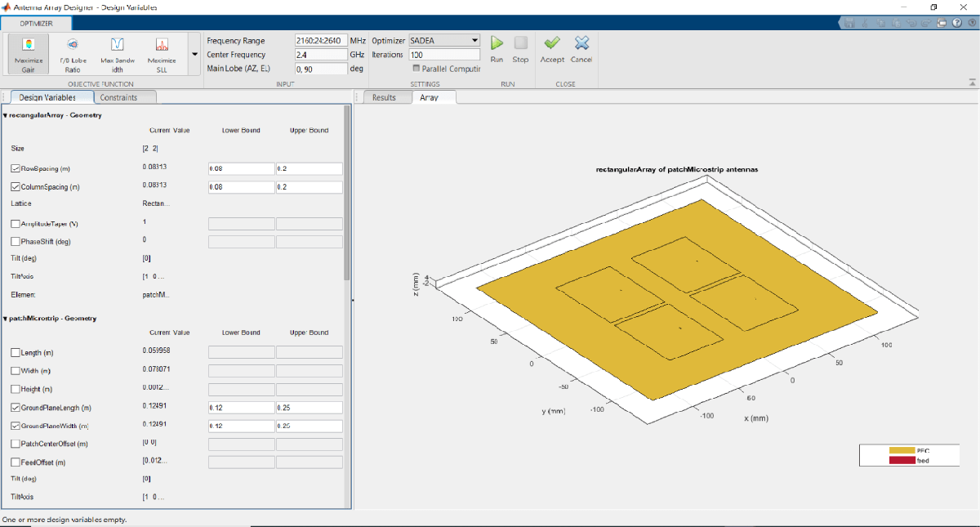Screen dimensions: 980x527
Task: Open the Results tab
Action: pyautogui.click(x=384, y=97)
